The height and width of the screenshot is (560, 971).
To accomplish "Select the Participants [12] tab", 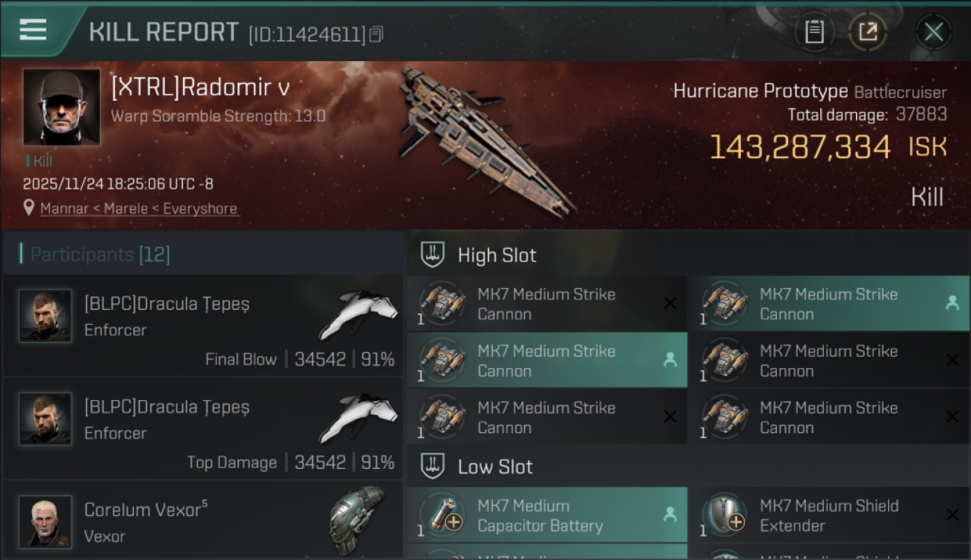I will [x=100, y=255].
